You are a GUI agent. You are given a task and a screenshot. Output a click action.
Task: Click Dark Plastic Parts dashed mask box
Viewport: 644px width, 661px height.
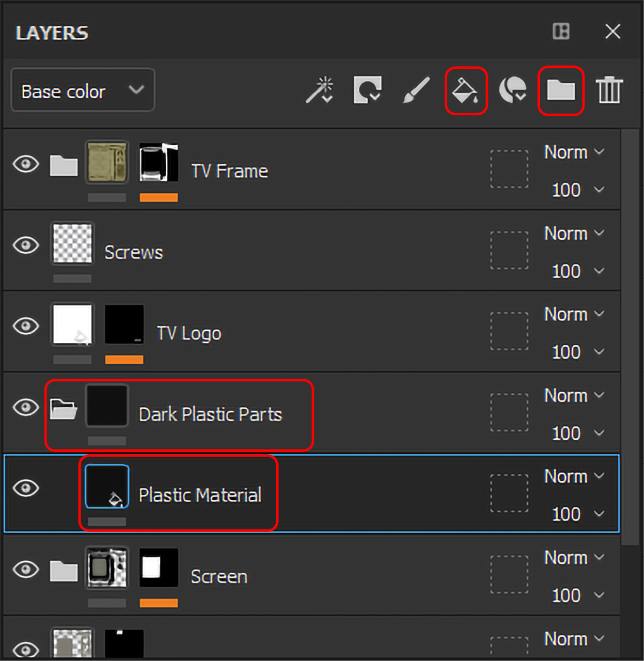coord(509,413)
